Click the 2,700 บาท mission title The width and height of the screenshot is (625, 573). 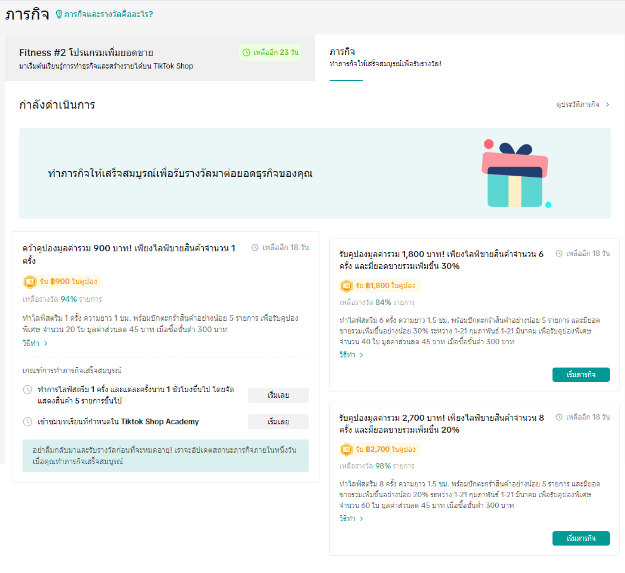click(442, 424)
